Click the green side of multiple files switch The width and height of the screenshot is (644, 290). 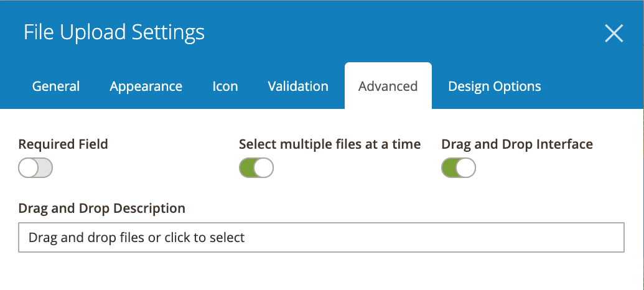[247, 168]
